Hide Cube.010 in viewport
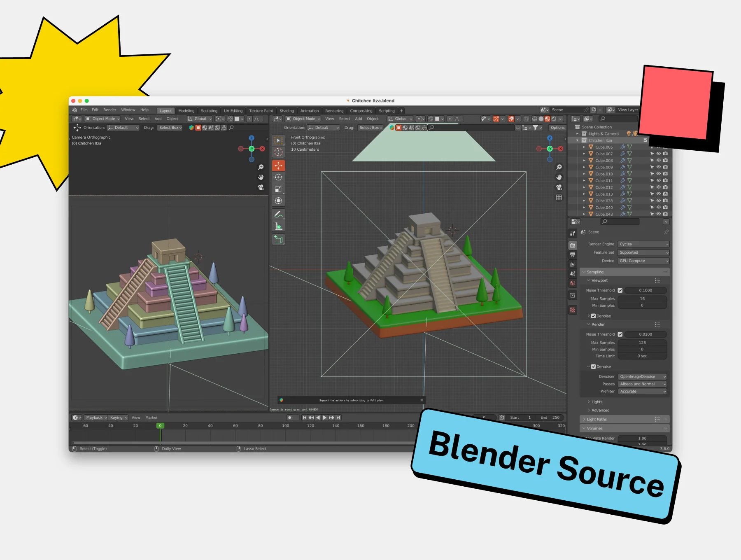 659,174
